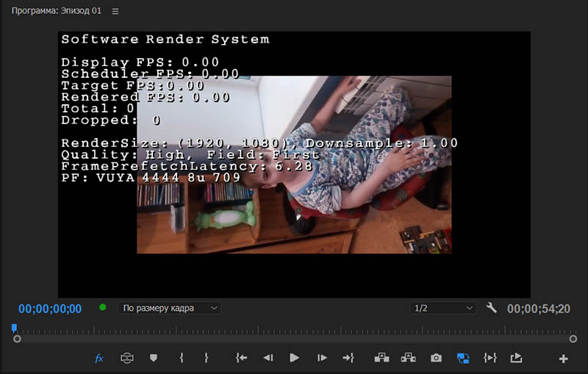Go to In point
Image resolution: width=588 pixels, height=374 pixels.
point(241,358)
